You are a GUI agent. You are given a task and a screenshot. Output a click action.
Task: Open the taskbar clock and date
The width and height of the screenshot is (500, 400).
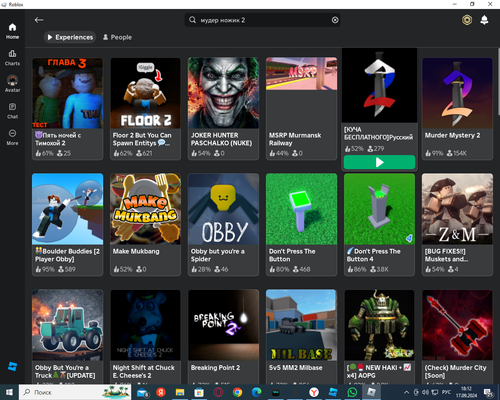[466, 392]
